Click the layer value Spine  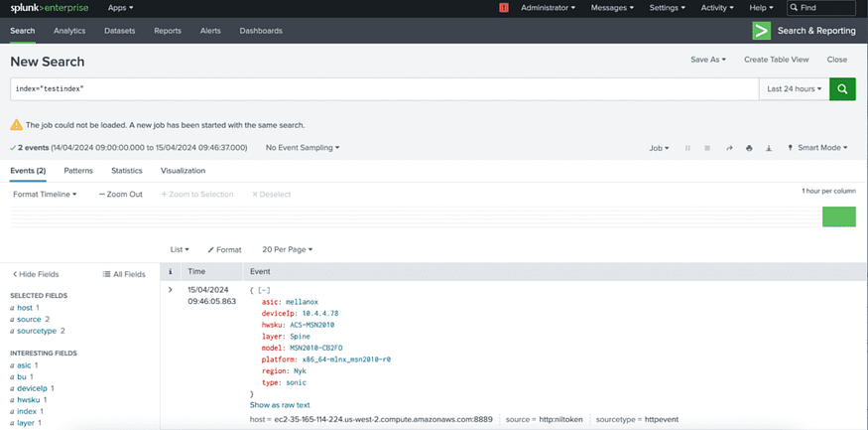[x=300, y=337]
